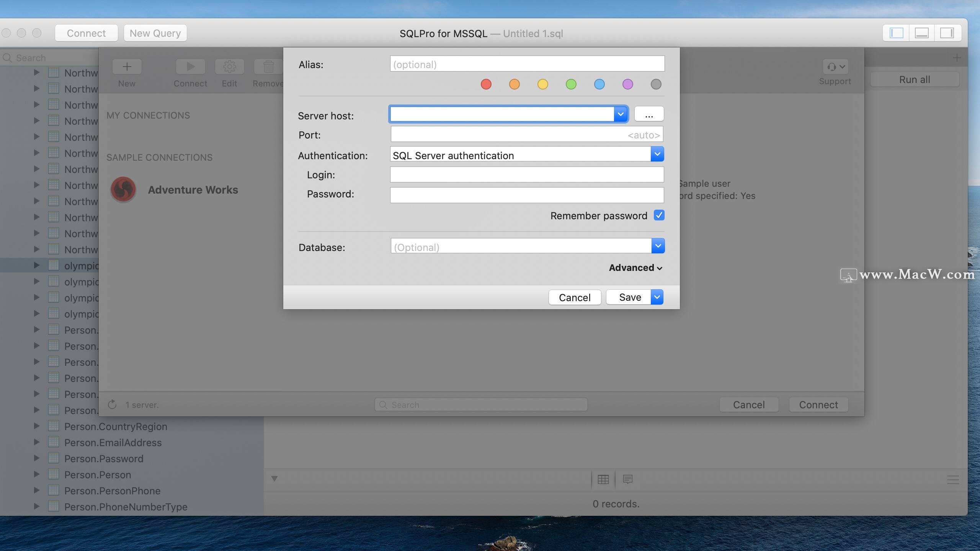Click Cancel in the connection form
This screenshot has height=551, width=980.
(575, 297)
